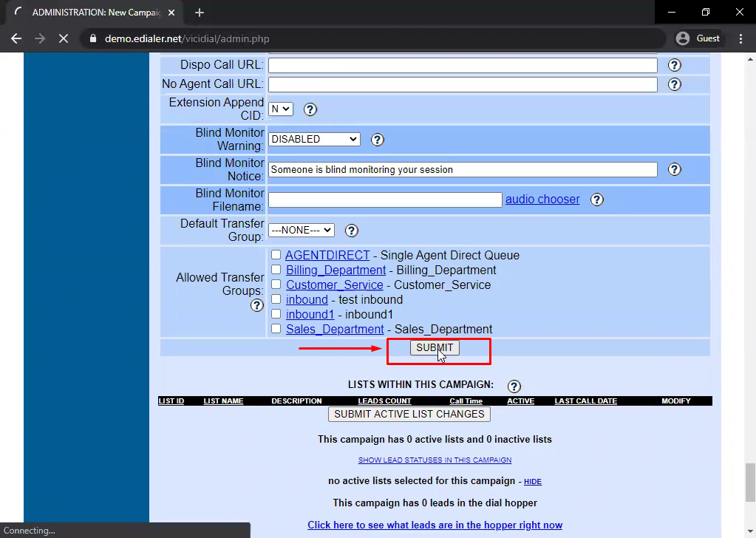Sort by LIST ID column header
756x538 pixels.
pos(171,401)
